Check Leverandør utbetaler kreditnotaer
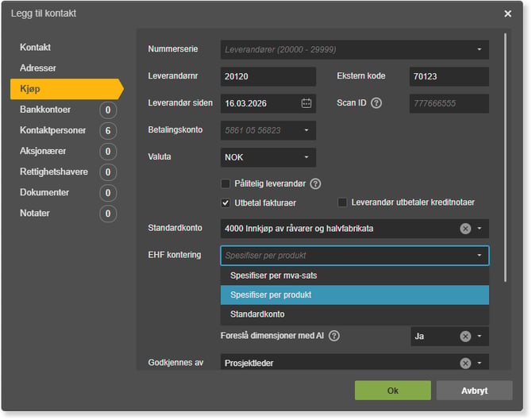Image resolution: width=532 pixels, height=420 pixels. tap(342, 202)
